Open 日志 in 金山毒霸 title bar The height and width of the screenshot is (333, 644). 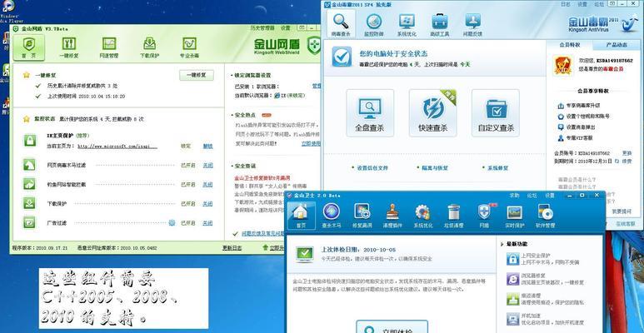(565, 4)
